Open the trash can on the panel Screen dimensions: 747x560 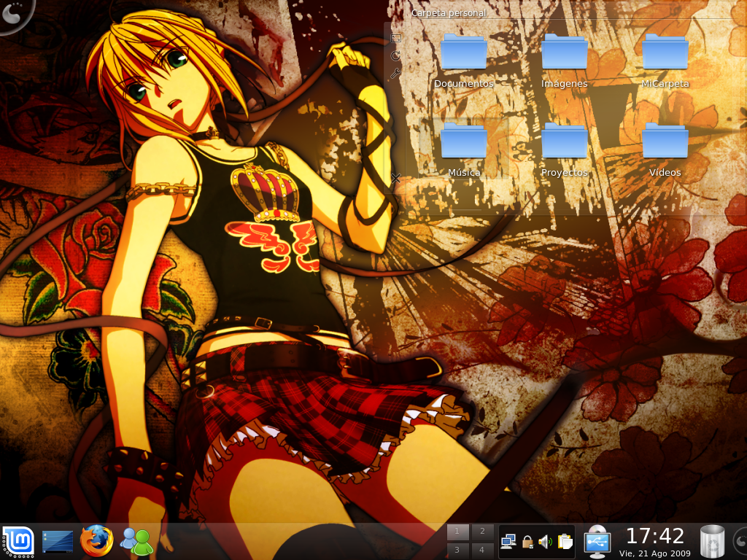point(712,542)
